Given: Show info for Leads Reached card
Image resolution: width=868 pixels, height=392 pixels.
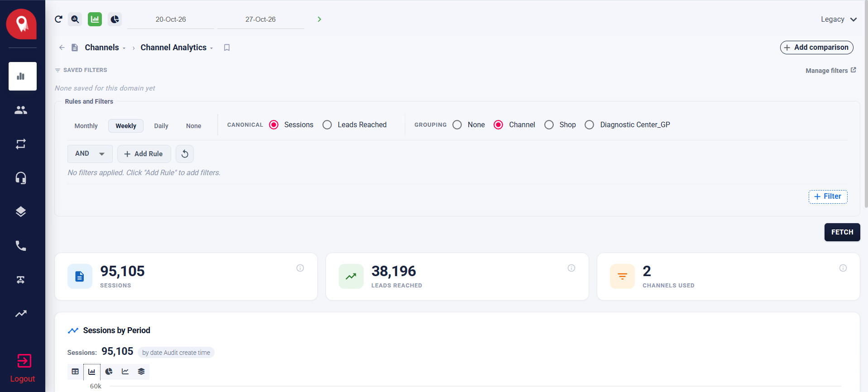Looking at the screenshot, I should click(571, 268).
